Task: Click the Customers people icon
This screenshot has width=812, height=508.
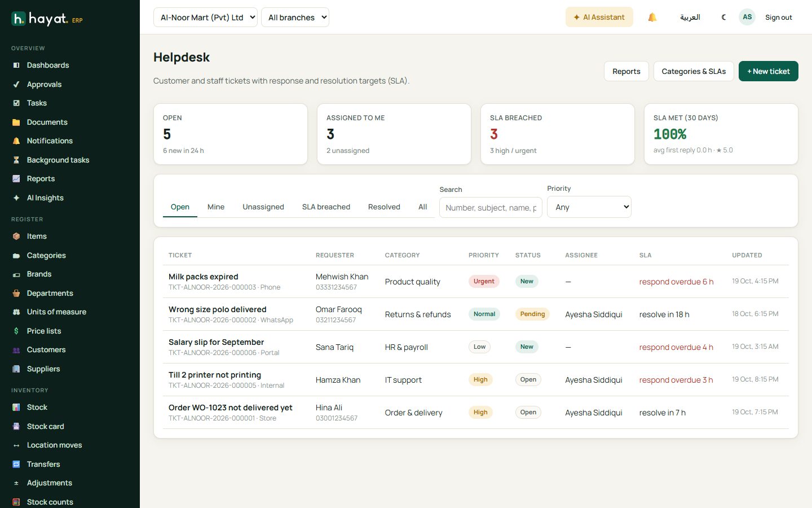Action: tap(16, 350)
